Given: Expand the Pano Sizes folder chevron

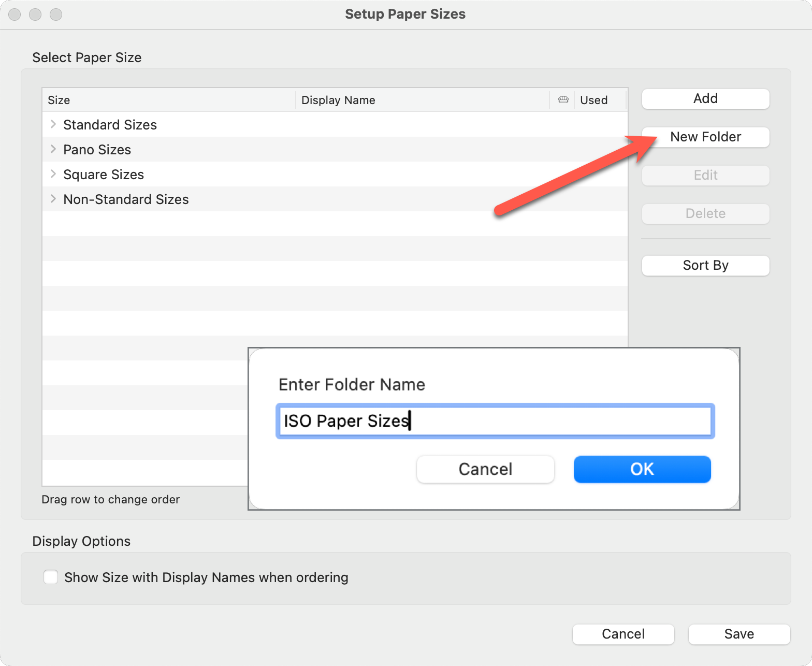Looking at the screenshot, I should tap(53, 149).
